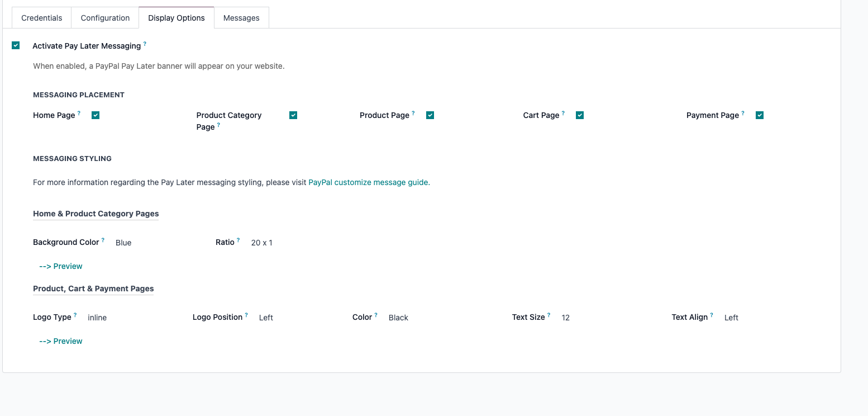
Task: Toggle Activate Pay Later Messaging checkbox
Action: (16, 45)
